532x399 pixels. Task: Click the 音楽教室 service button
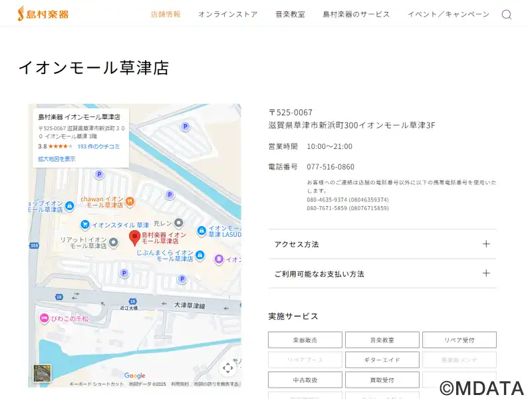click(x=382, y=340)
